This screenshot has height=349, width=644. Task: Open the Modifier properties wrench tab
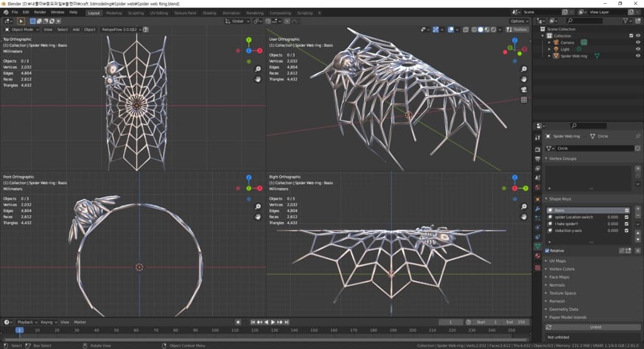tap(538, 208)
